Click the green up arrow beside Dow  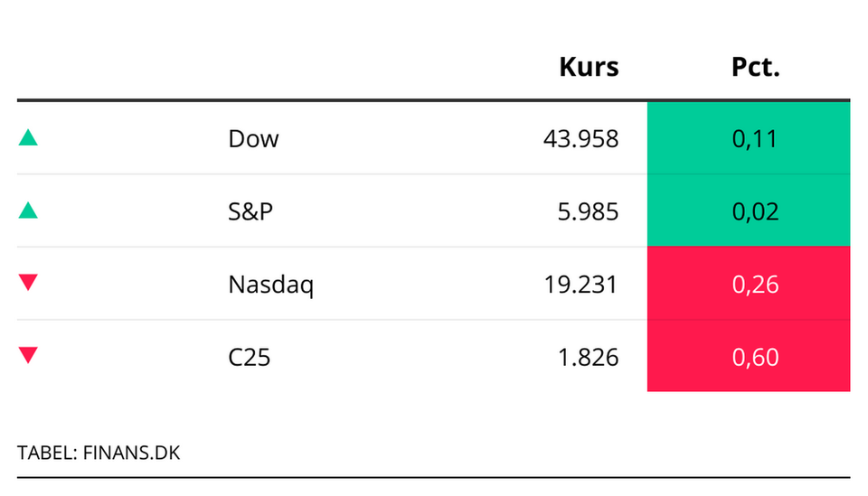[x=28, y=138]
